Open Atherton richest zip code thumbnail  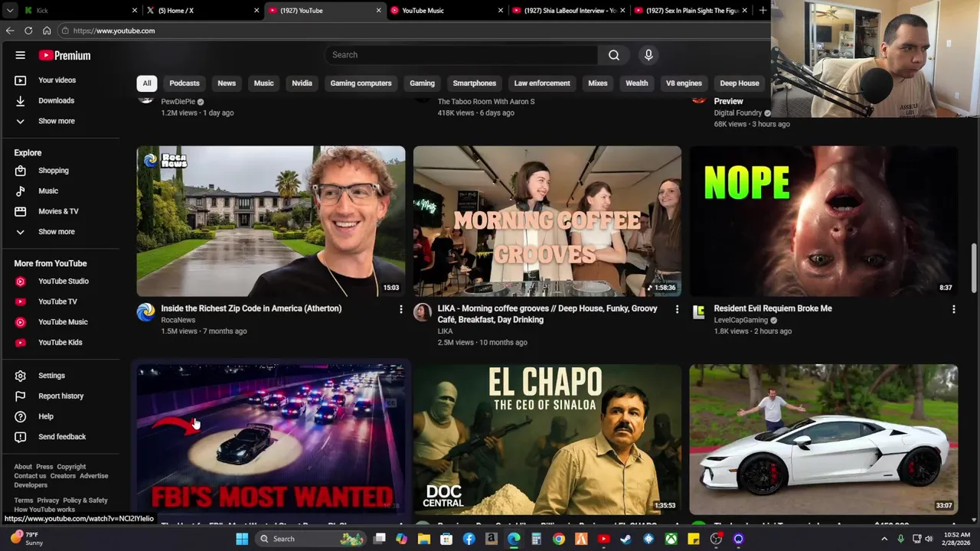point(271,221)
